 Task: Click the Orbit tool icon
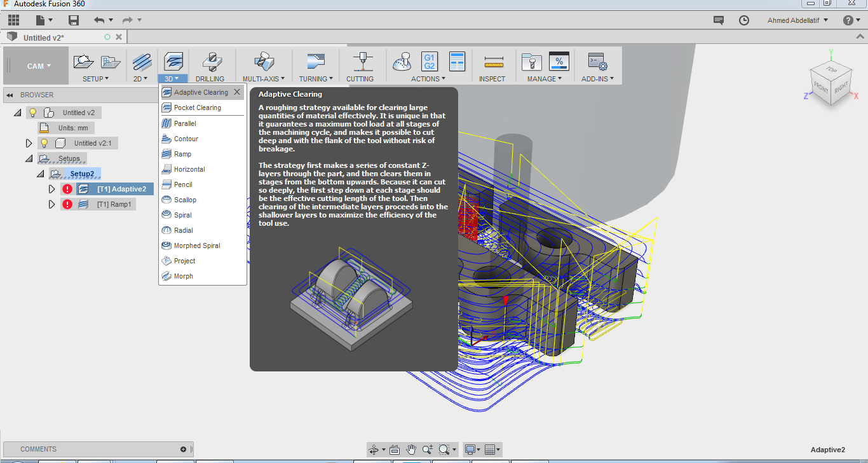pos(374,450)
